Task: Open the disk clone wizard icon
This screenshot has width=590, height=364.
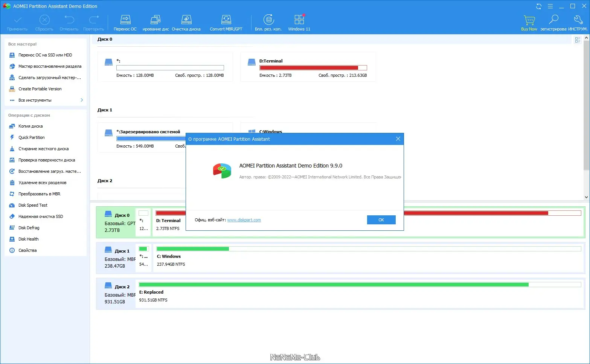Action: tap(156, 20)
